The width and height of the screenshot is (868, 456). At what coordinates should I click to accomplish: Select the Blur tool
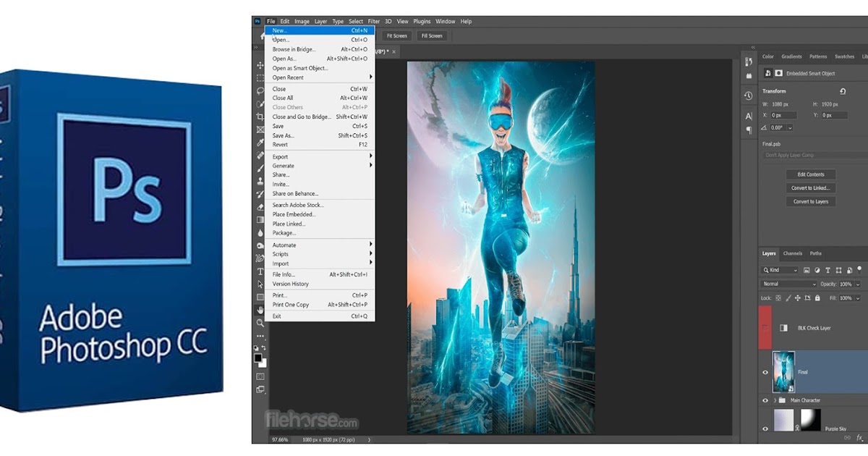[260, 233]
